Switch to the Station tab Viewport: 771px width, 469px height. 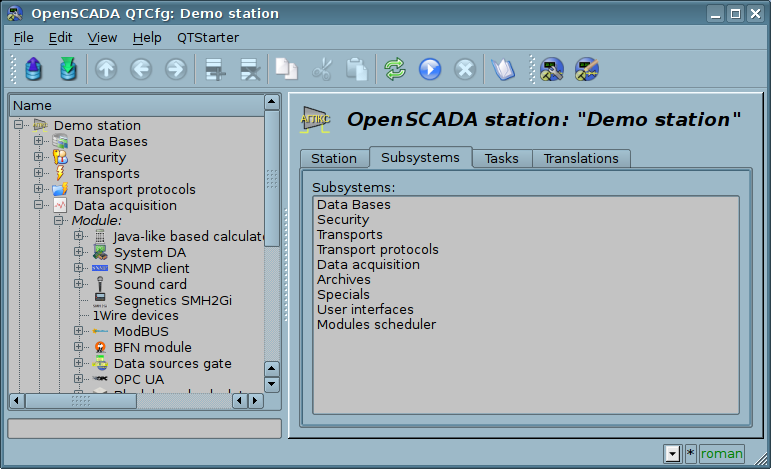334,158
